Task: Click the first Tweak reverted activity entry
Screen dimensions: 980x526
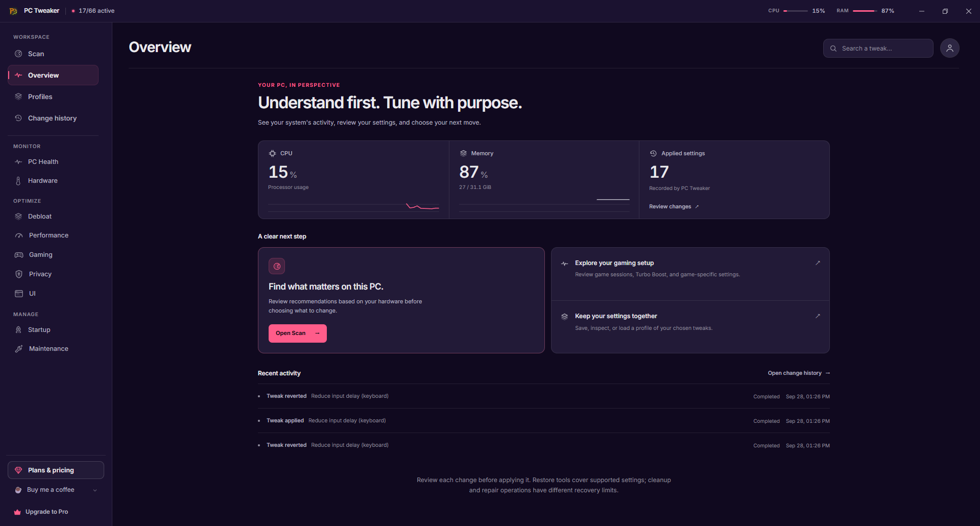Action: 544,396
